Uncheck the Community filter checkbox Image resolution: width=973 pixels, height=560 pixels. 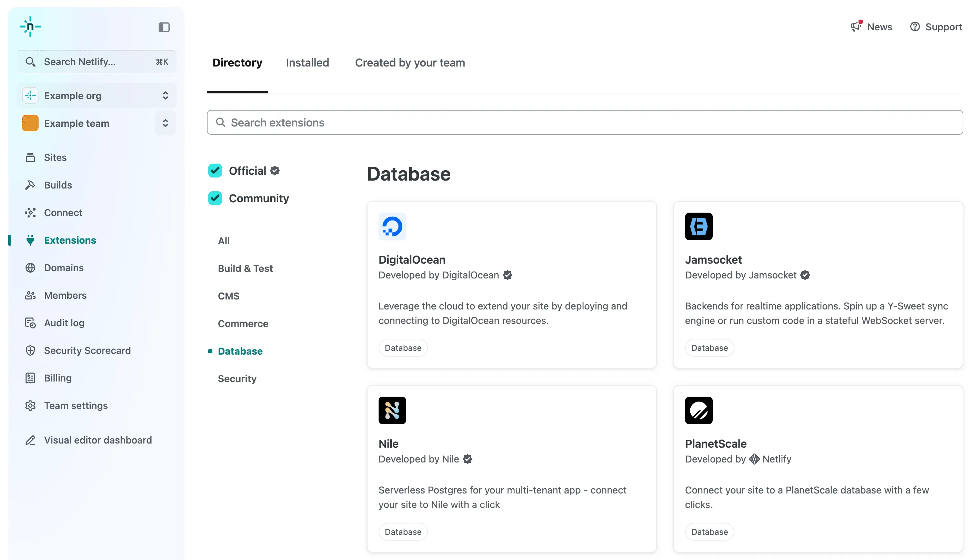click(x=215, y=198)
